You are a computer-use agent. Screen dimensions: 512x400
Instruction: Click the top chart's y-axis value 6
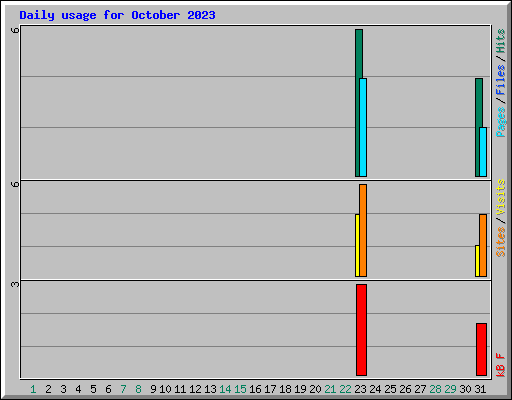[15, 30]
